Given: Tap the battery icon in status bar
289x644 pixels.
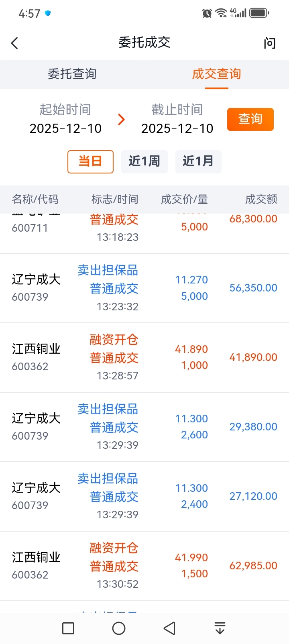Looking at the screenshot, I should [x=259, y=13].
